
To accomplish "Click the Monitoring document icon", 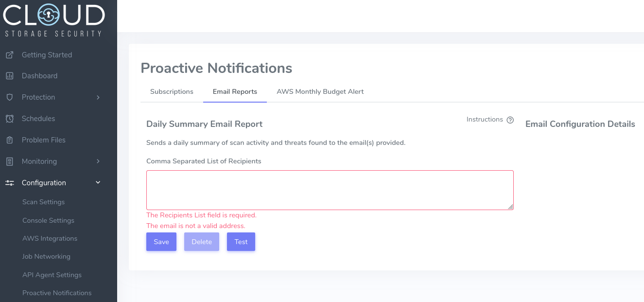I will pyautogui.click(x=9, y=161).
